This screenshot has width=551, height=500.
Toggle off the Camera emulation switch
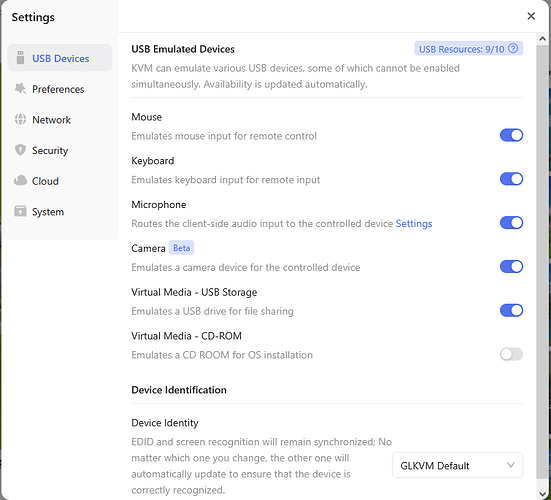511,267
